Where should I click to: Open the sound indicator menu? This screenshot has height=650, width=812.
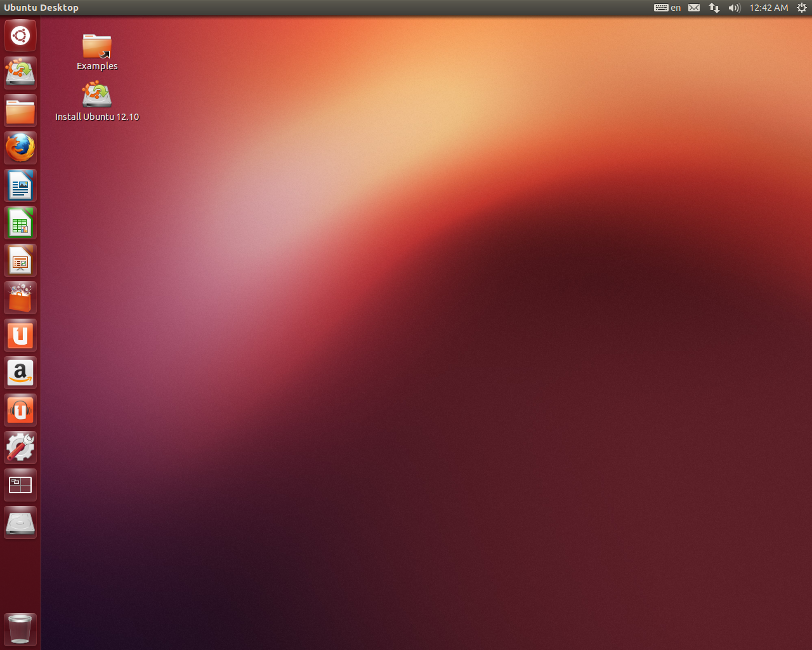click(734, 8)
